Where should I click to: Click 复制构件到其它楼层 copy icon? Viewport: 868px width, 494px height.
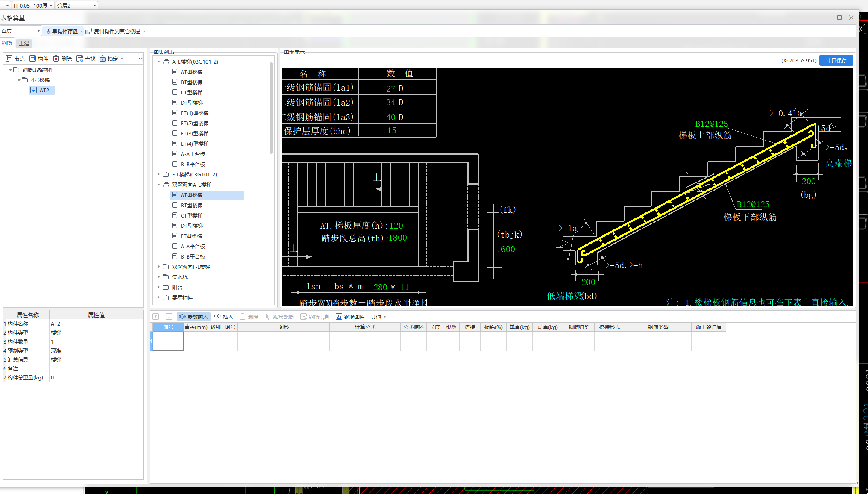click(89, 31)
